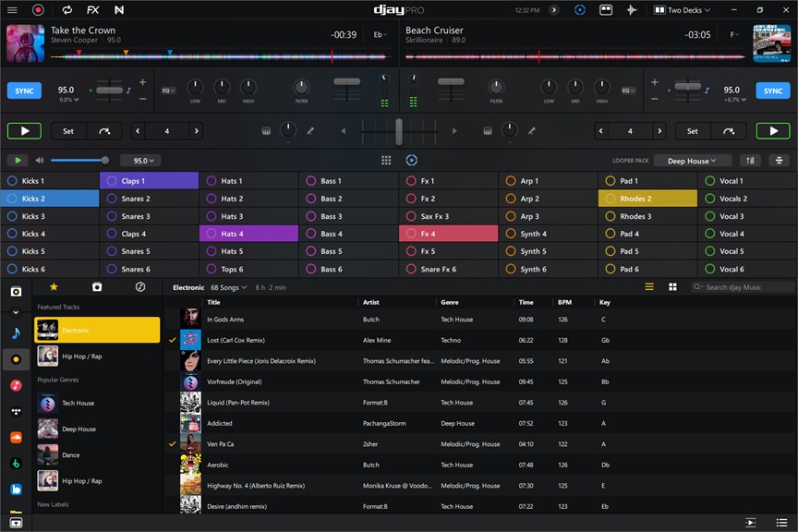This screenshot has width=798, height=532.
Task: Open the left deck Eb key dropdown
Action: pos(381,34)
